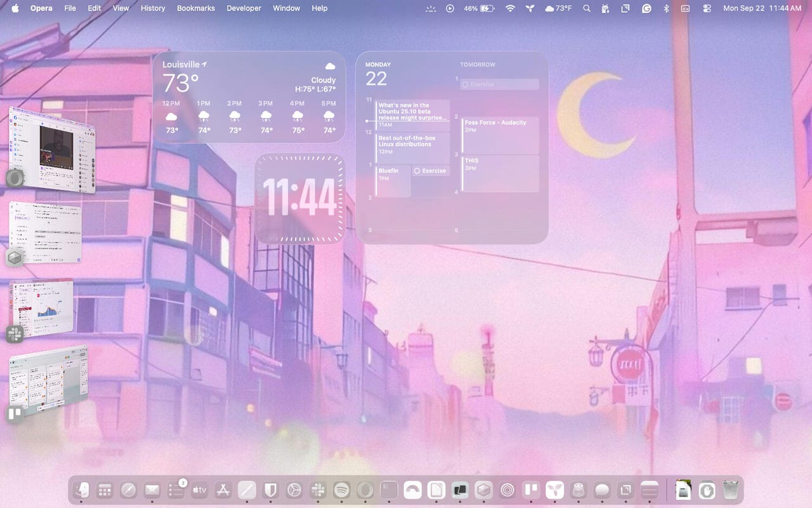Open Spotify from the dock

341,490
